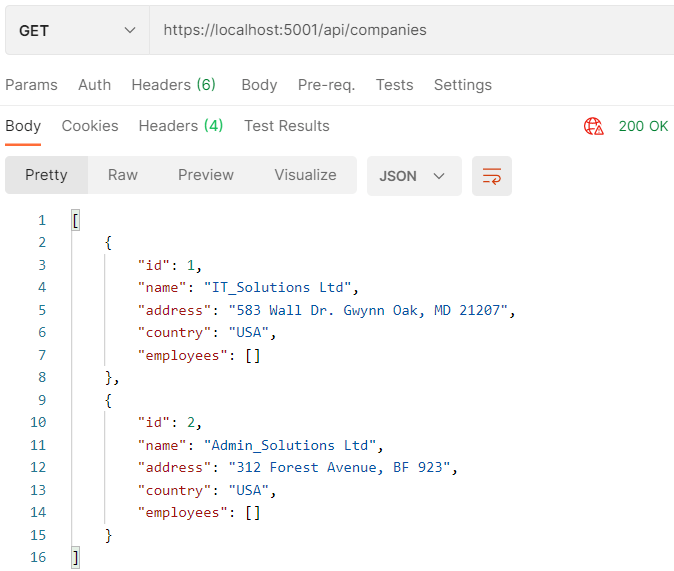
Task: Click the "country" key on line 6
Action: pos(174,333)
